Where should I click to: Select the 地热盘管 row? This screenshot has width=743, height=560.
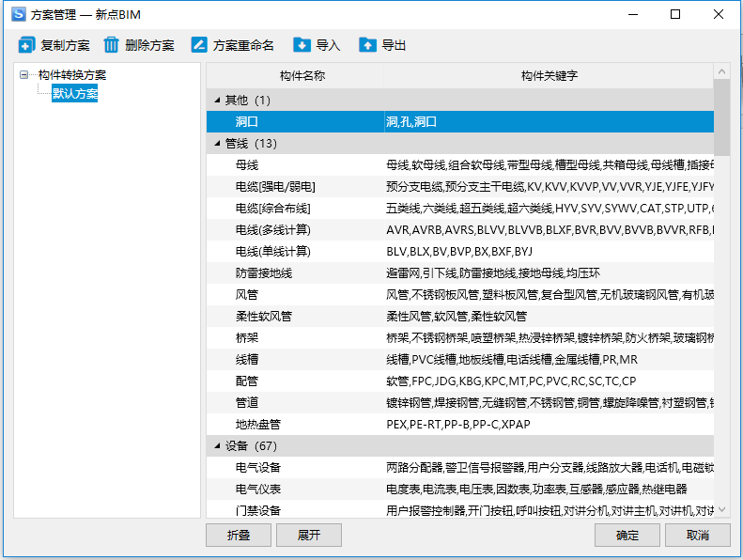460,425
